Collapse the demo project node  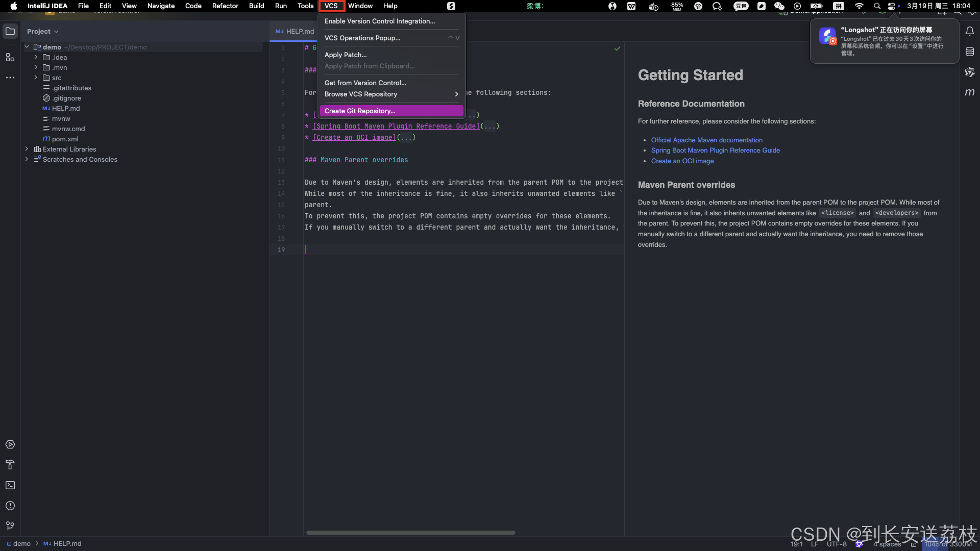[27, 46]
